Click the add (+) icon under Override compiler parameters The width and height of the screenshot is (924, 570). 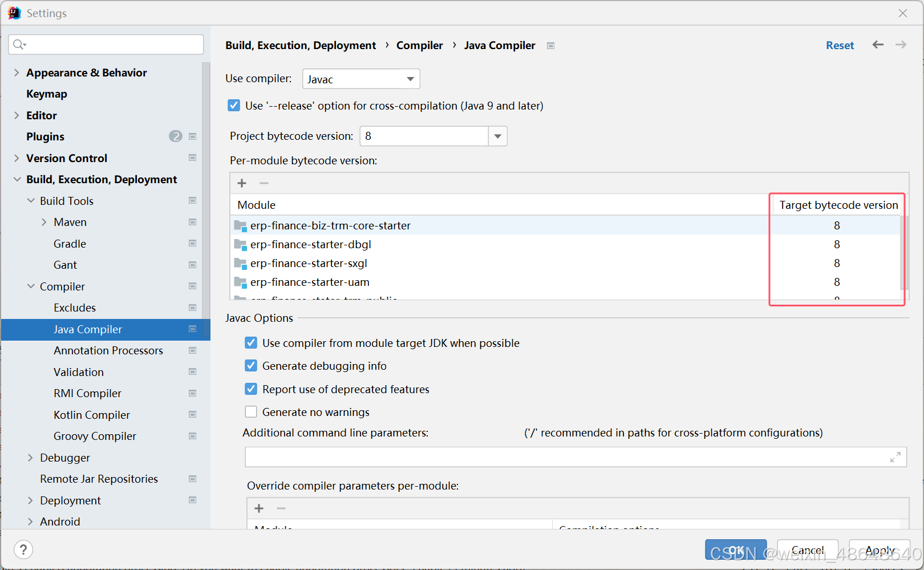point(259,508)
